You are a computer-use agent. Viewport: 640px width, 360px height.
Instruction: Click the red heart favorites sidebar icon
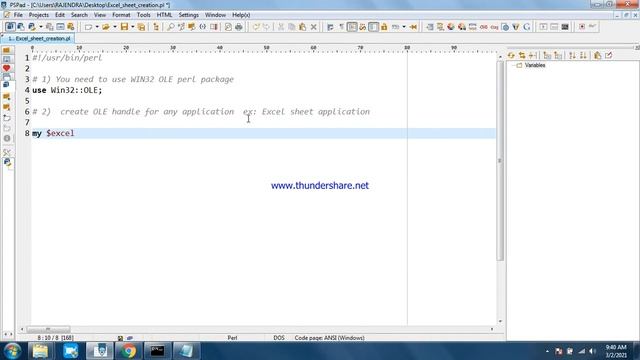7,68
